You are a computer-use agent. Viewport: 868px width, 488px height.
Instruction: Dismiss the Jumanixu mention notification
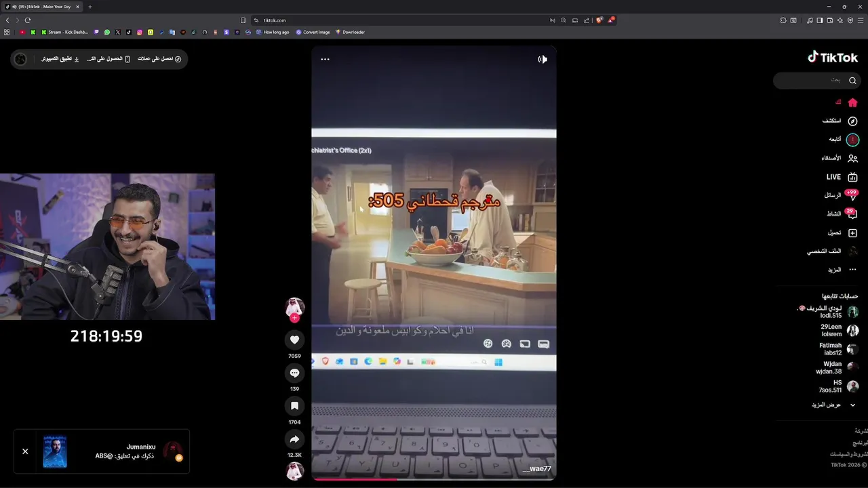pyautogui.click(x=25, y=451)
